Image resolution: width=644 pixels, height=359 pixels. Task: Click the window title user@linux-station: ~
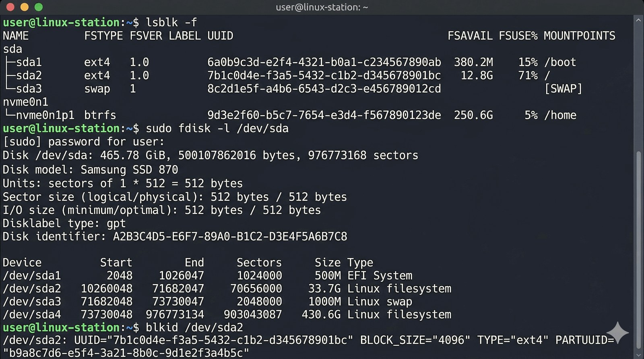tap(322, 7)
